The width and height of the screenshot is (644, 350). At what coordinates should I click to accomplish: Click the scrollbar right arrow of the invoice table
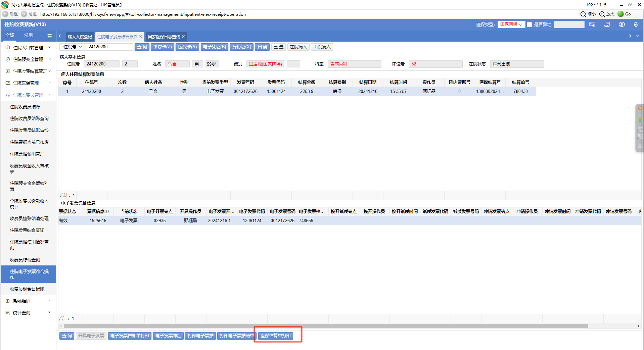tap(639, 326)
